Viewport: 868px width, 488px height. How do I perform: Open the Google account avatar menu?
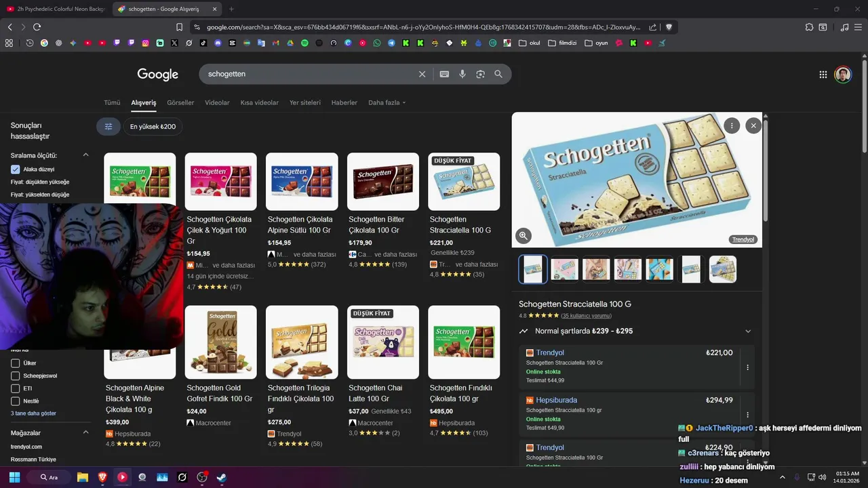[x=843, y=75]
